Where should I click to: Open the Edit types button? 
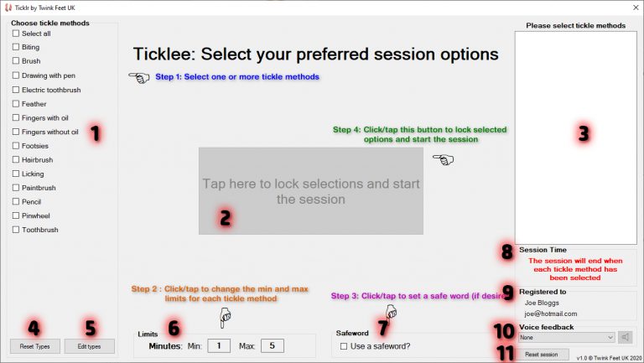pyautogui.click(x=89, y=346)
